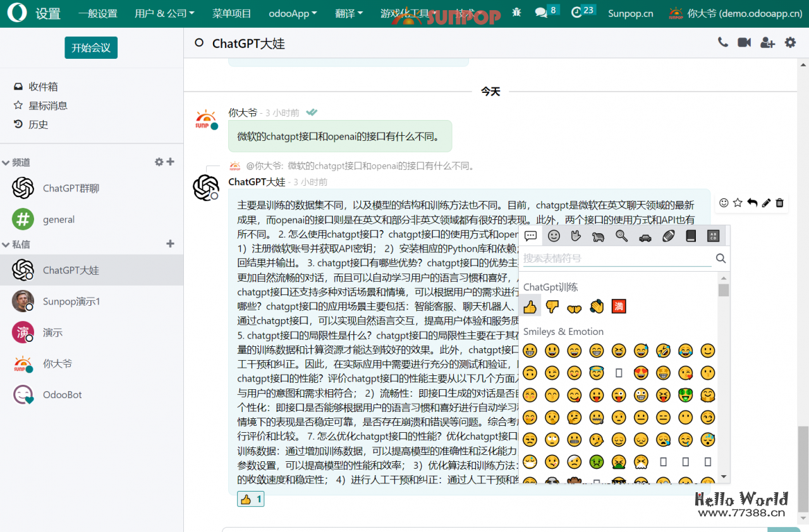The image size is (809, 532).
Task: Select the Animals emoji category
Action: coord(599,236)
